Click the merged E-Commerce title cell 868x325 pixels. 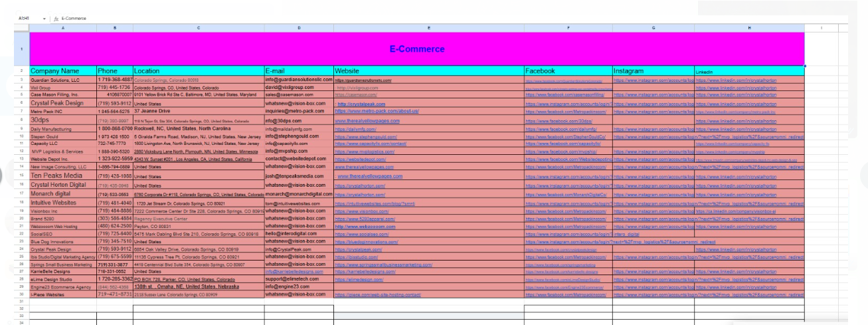tap(417, 49)
